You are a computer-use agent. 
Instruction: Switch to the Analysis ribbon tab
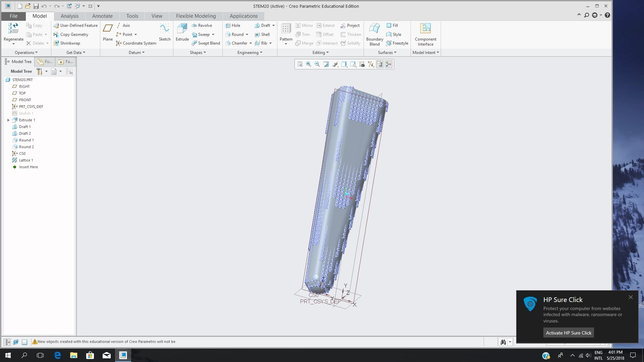pyautogui.click(x=69, y=16)
